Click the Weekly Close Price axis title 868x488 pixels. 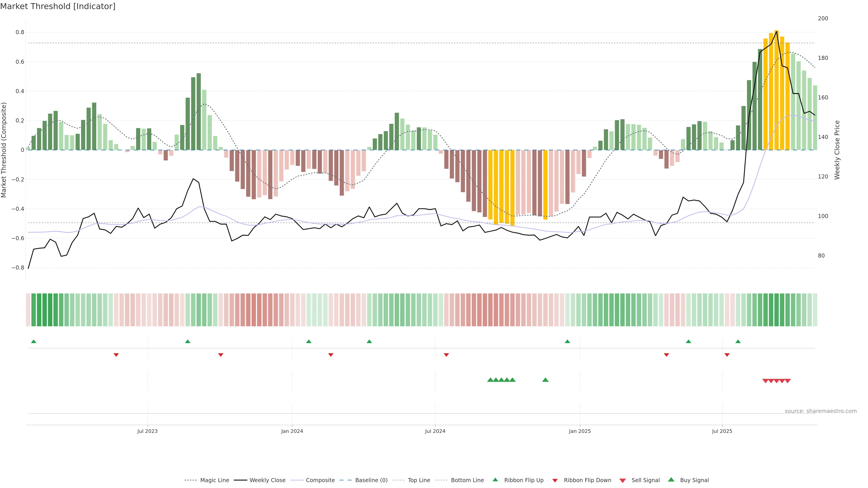(837, 150)
